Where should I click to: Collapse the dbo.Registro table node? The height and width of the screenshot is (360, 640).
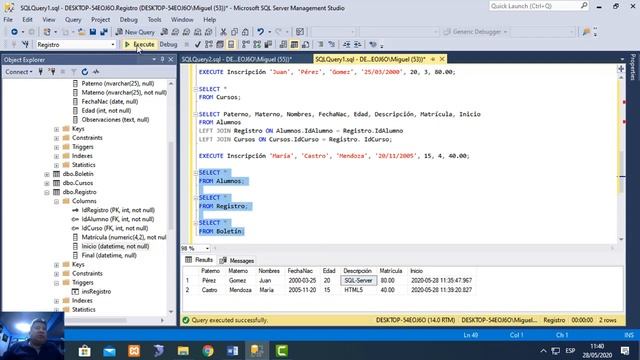coord(47,192)
